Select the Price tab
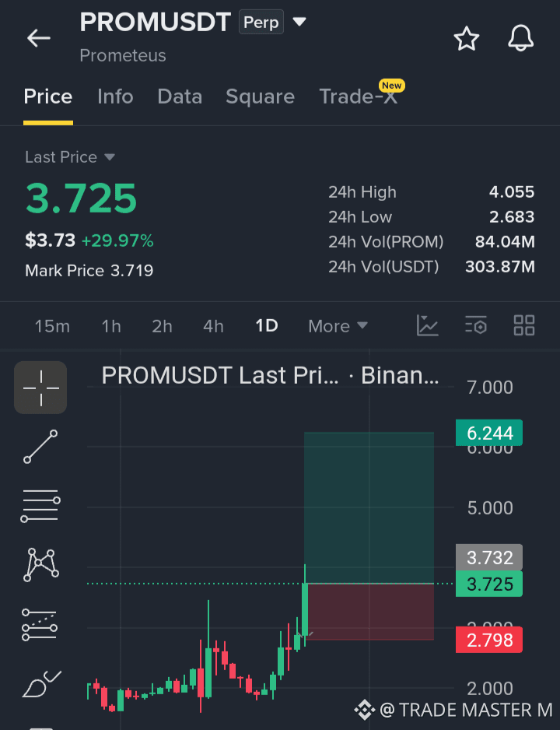The height and width of the screenshot is (730, 560). coord(48,97)
